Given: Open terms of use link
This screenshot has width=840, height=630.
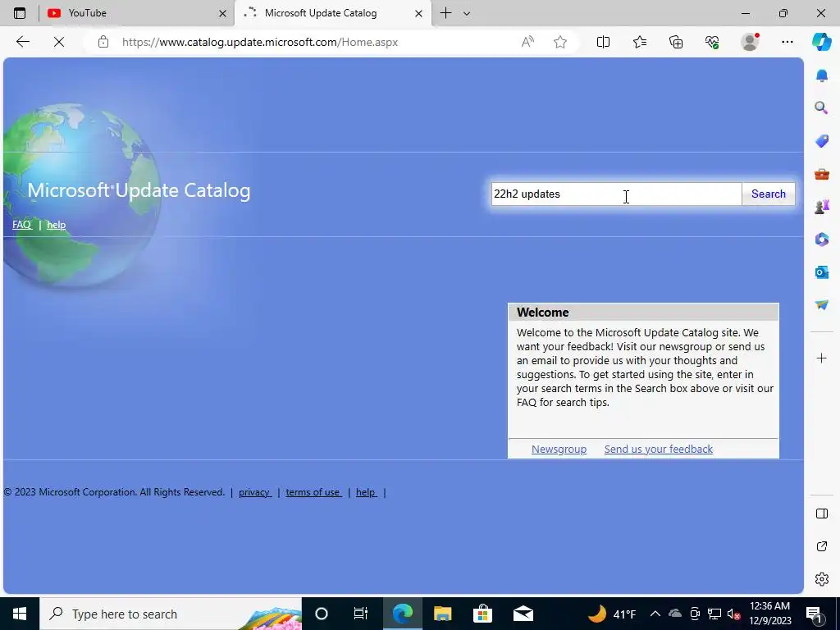Looking at the screenshot, I should [x=313, y=492].
